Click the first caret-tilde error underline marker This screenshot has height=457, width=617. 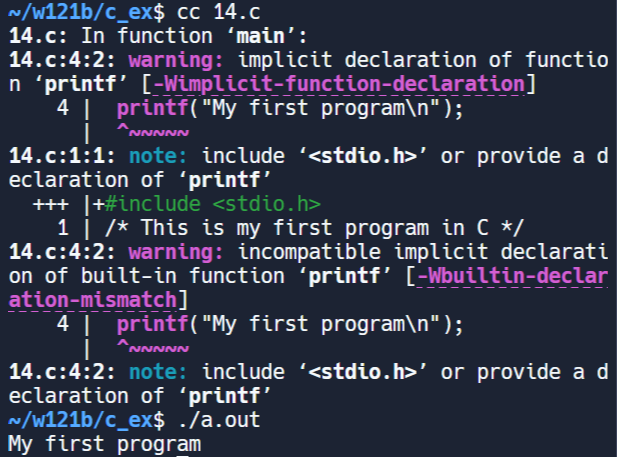tap(153, 131)
